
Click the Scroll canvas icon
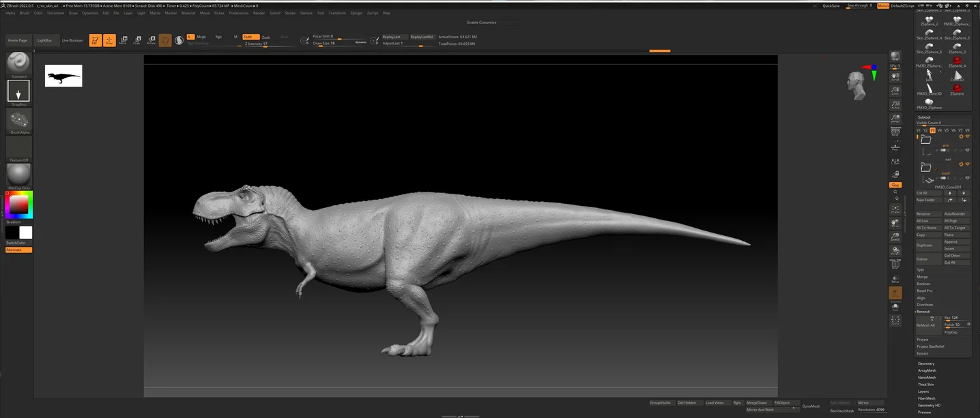click(895, 76)
